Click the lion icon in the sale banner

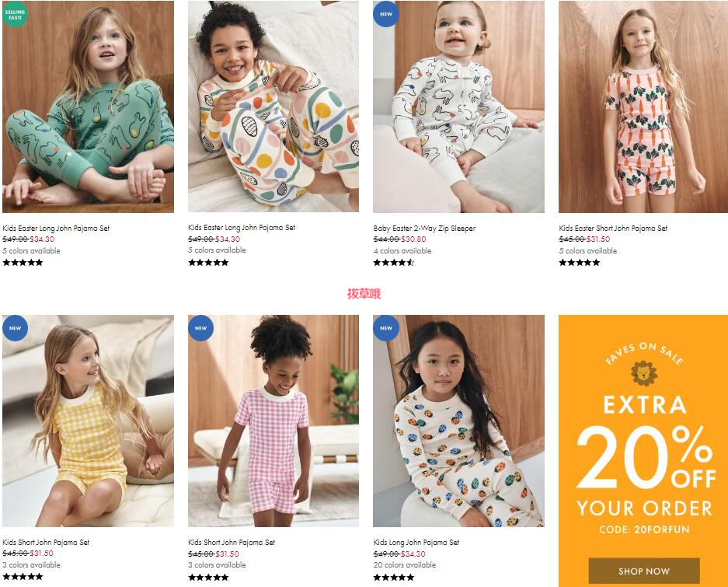(644, 374)
